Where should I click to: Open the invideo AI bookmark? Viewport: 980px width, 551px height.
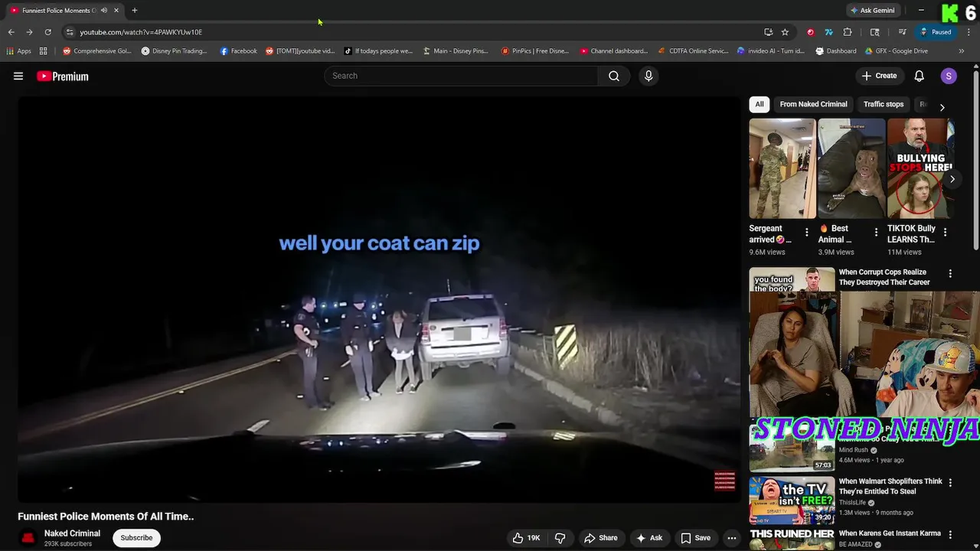[x=771, y=51]
